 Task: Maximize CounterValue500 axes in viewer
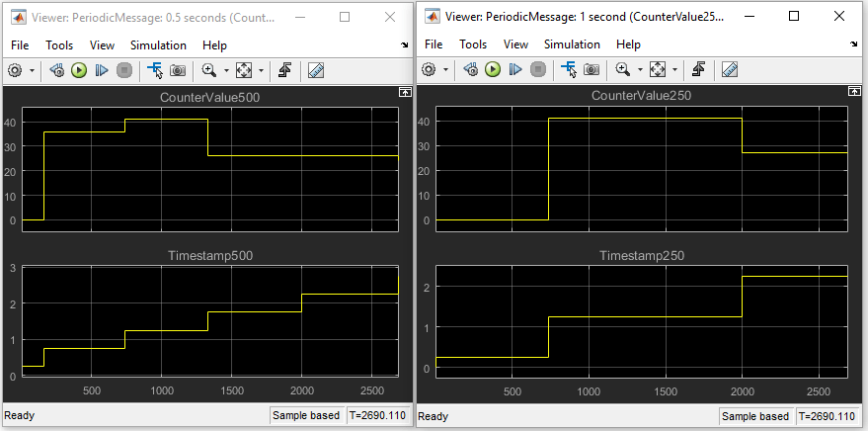[405, 93]
